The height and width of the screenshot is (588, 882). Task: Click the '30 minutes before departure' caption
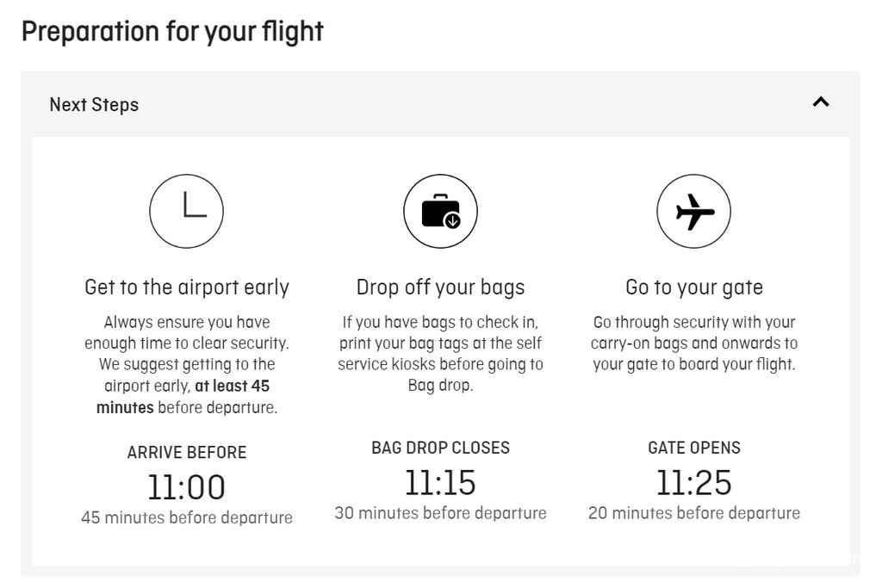(x=440, y=513)
